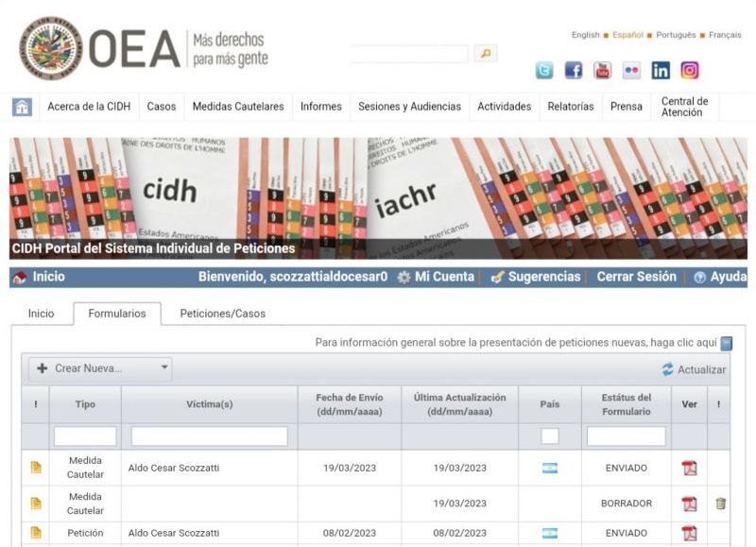Select the Formularios tab
Screen dimensions: 756x547
[117, 314]
